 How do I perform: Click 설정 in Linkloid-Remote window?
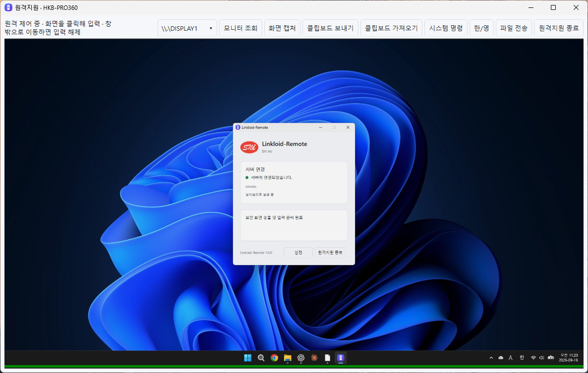coord(298,253)
